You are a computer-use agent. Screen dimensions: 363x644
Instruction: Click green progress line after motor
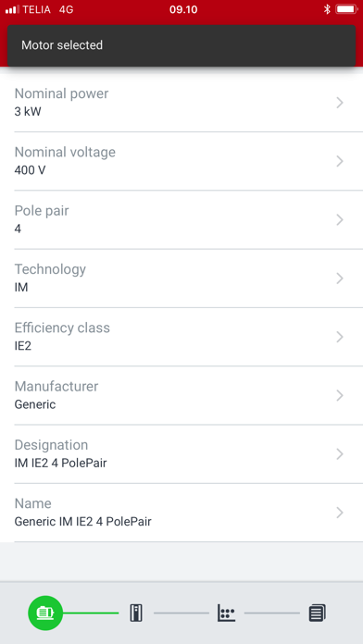[91, 613]
